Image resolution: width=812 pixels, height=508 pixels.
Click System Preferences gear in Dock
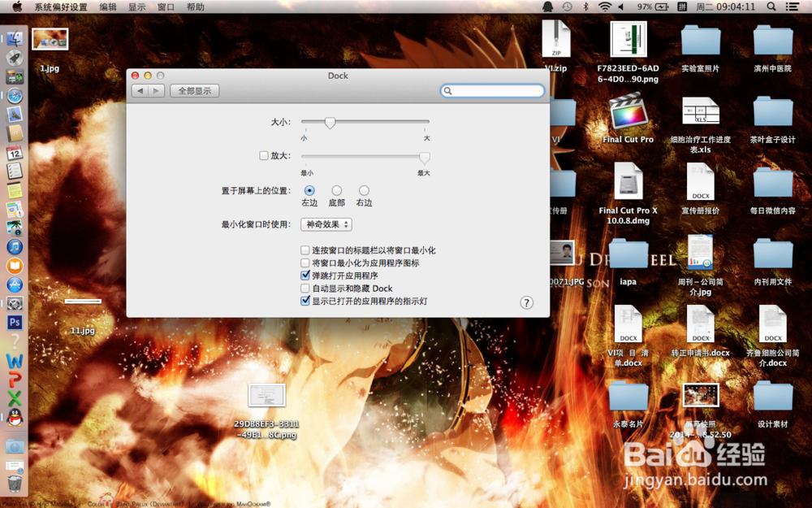pos(15,304)
